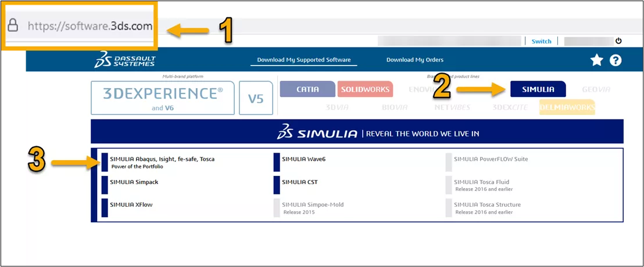Choose the SOLIDWORKS brand button
The image size is (644, 267).
365,89
